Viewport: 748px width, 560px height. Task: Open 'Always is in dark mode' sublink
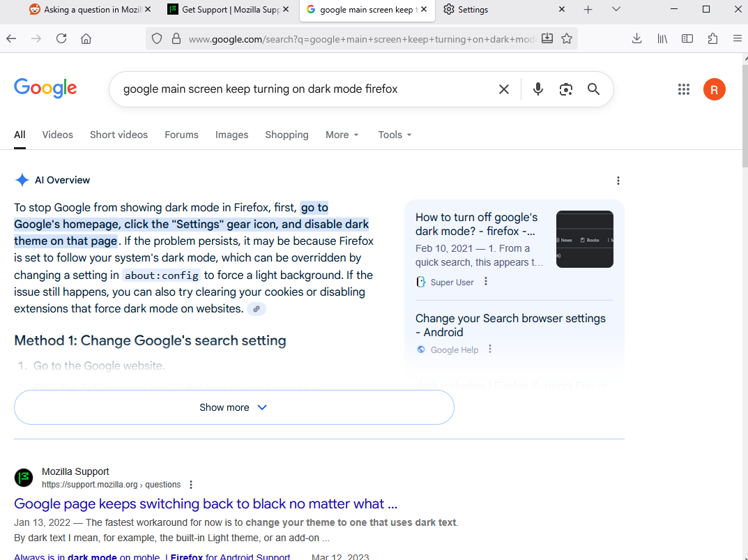click(x=152, y=557)
